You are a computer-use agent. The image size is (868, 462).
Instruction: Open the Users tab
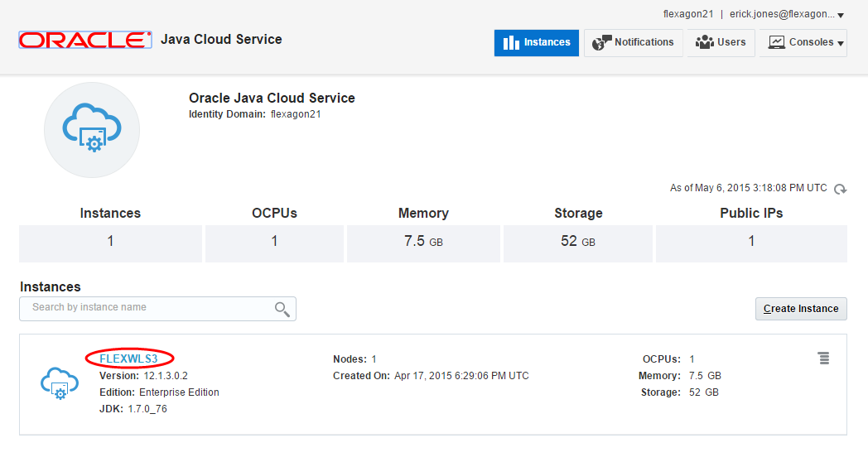[721, 42]
